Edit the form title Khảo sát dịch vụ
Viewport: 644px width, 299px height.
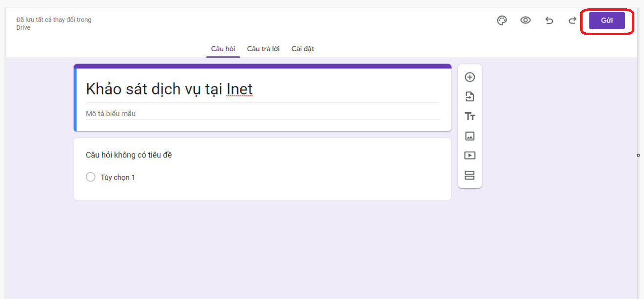point(169,89)
